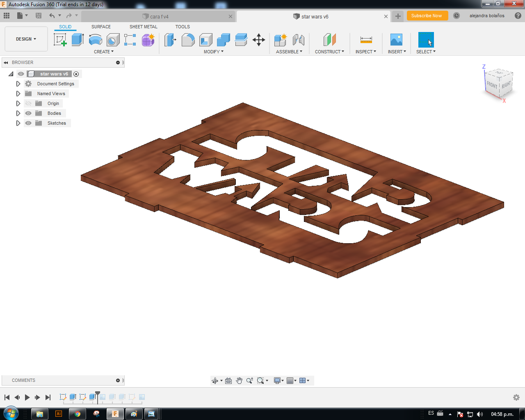
Task: Expand the Named Views node
Action: click(x=18, y=94)
